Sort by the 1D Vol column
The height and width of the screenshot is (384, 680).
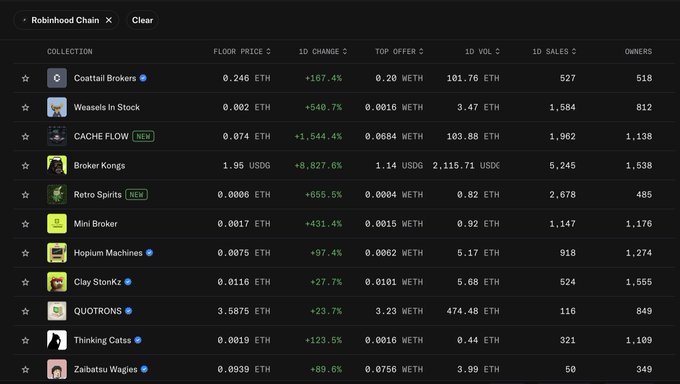[482, 51]
